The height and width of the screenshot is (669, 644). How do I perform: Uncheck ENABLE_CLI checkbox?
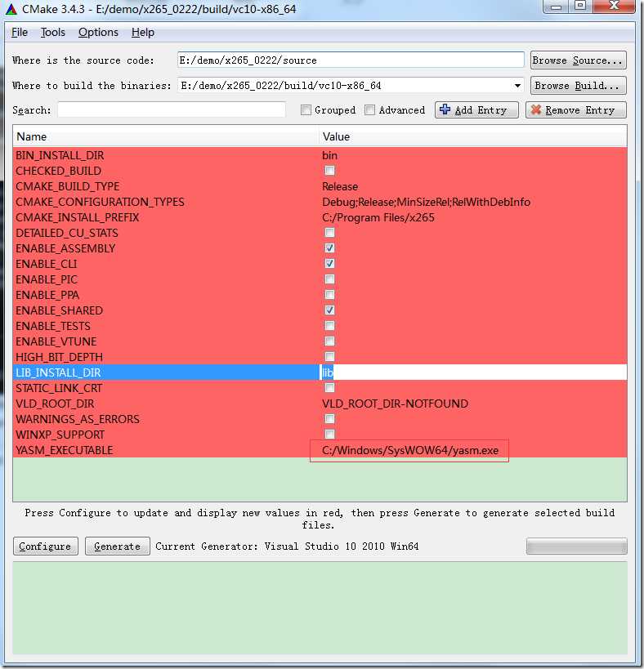329,263
